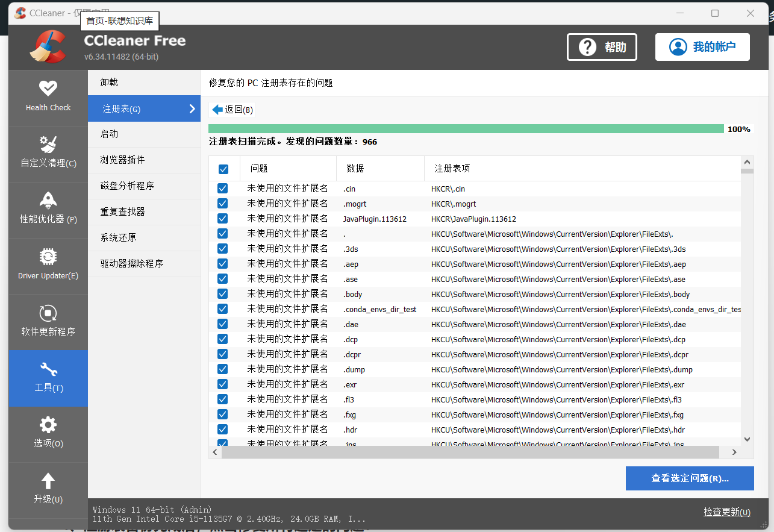774x532 pixels.
Task: Uncheck the .body row checkbox
Action: point(222,294)
